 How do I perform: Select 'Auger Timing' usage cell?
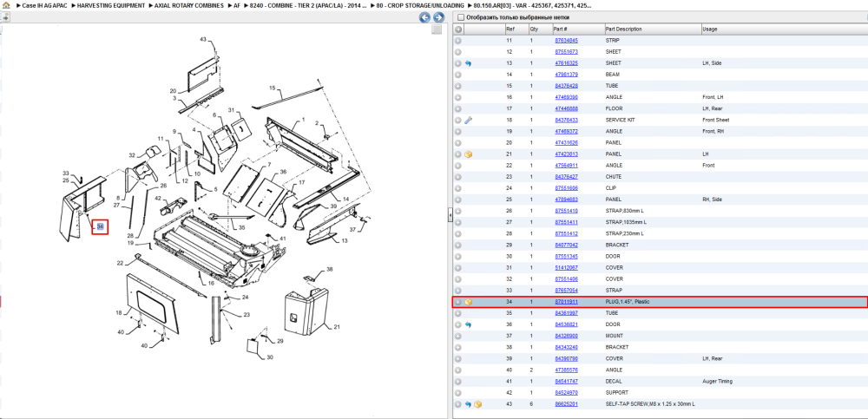[718, 382]
